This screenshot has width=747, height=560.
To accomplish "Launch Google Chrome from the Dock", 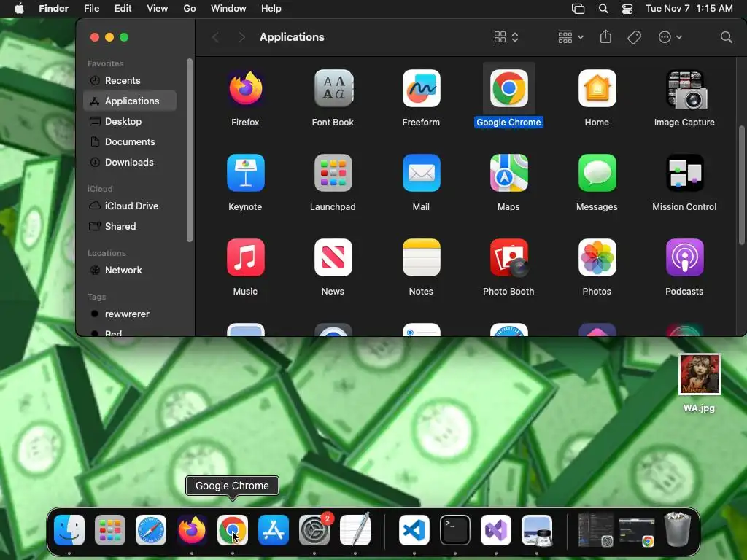I will pos(233,530).
